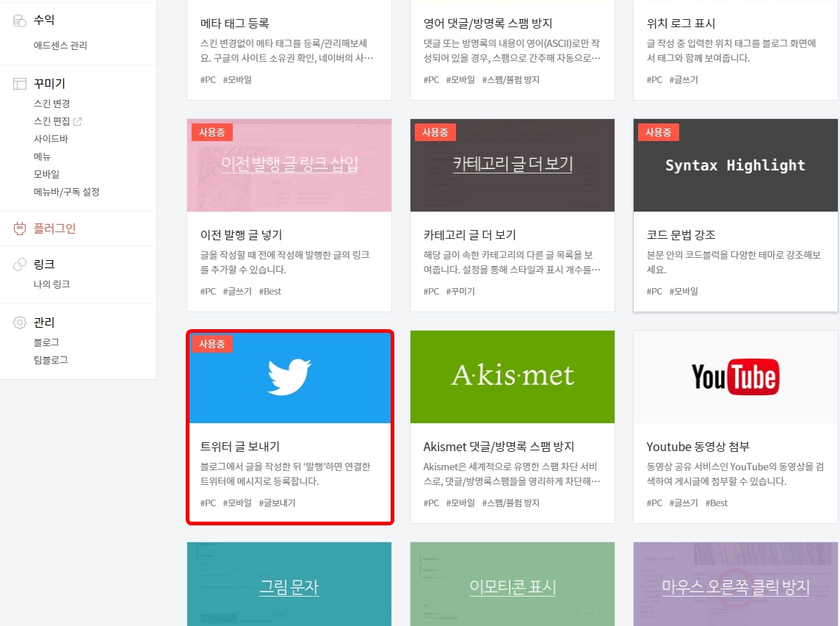
Task: Click the 코드 문법 강조 description text
Action: (734, 262)
